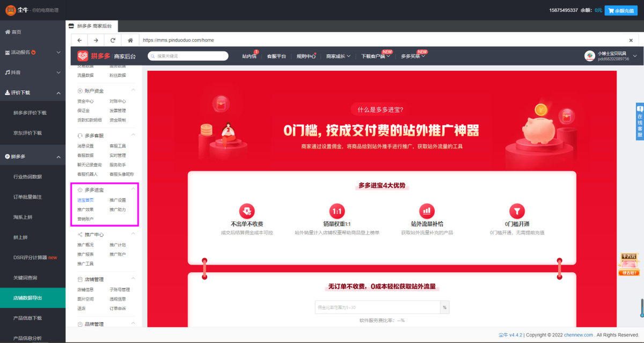Viewport: 644px width, 343px height.
Task: Click the 店铺管理 shop icon
Action: pos(80,280)
